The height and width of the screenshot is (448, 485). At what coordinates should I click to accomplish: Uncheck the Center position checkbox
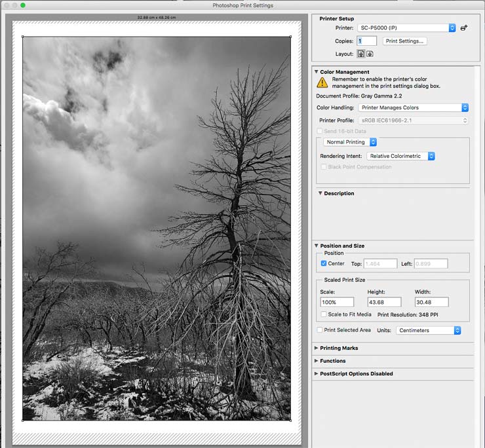click(324, 263)
